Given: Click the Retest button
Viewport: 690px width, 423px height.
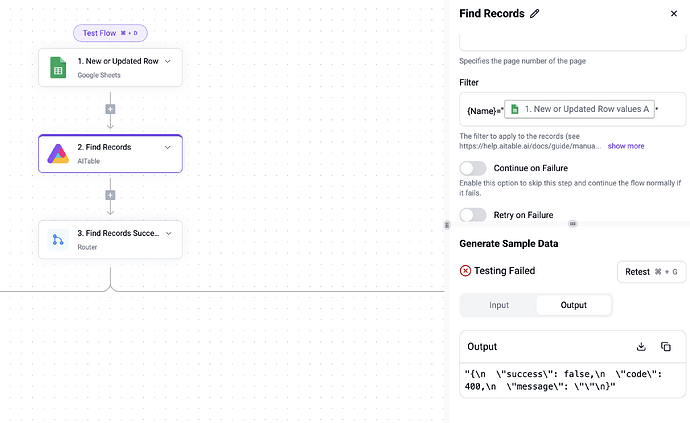Looking at the screenshot, I should pos(651,272).
